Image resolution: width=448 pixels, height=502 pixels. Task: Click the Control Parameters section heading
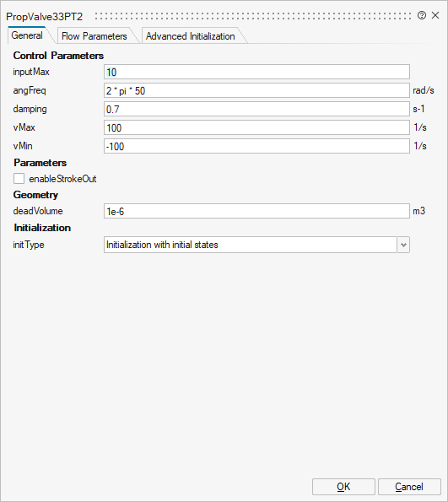pyautogui.click(x=58, y=56)
